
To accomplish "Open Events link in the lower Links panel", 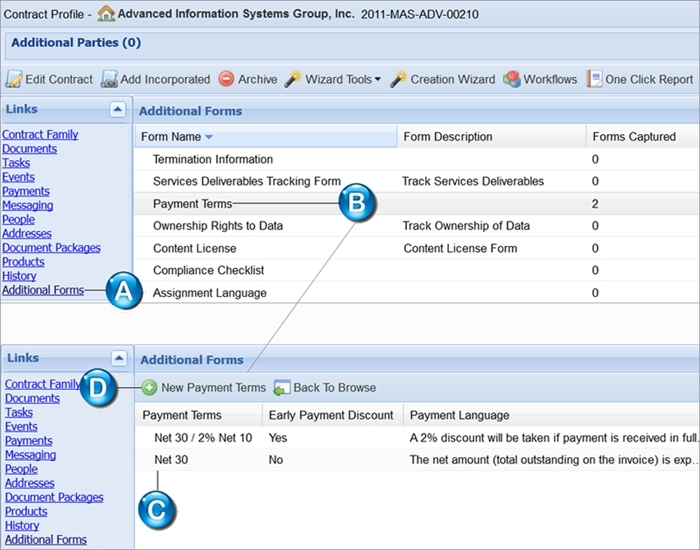I will pyautogui.click(x=21, y=426).
